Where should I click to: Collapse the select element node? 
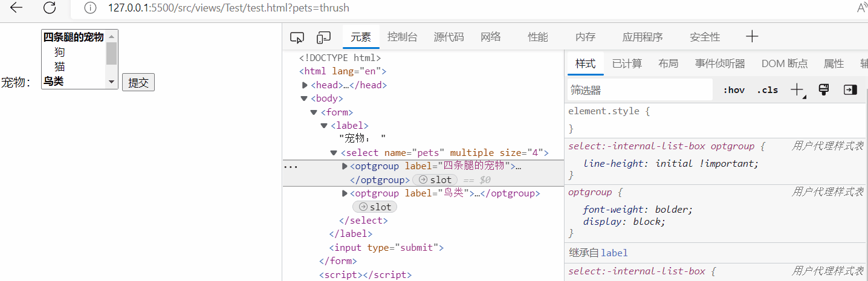tap(333, 153)
